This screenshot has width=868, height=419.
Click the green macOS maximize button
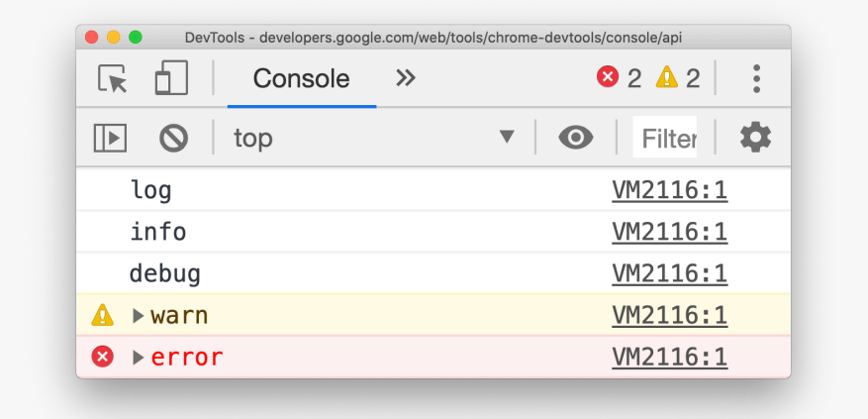[x=136, y=37]
